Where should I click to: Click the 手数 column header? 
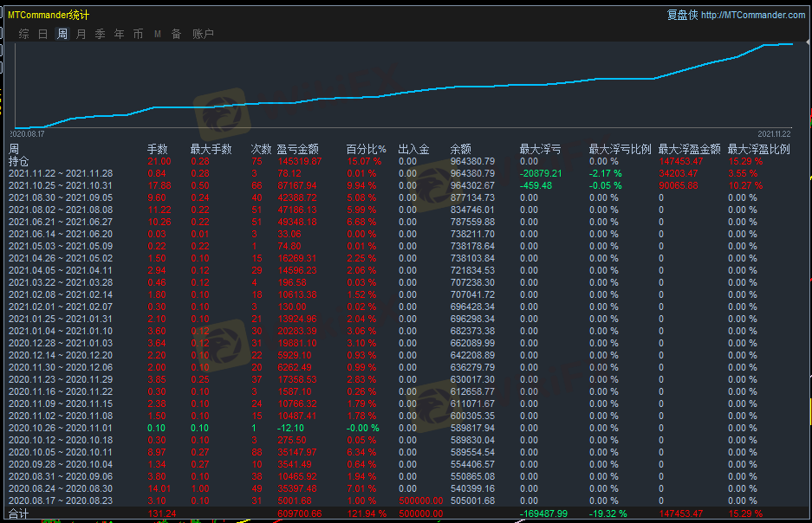coord(157,149)
